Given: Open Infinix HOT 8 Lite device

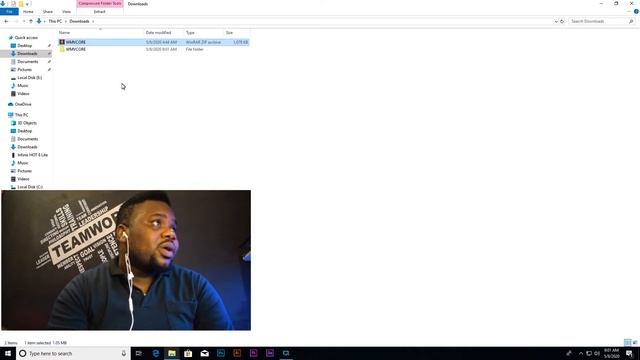Looking at the screenshot, I should pyautogui.click(x=32, y=155).
